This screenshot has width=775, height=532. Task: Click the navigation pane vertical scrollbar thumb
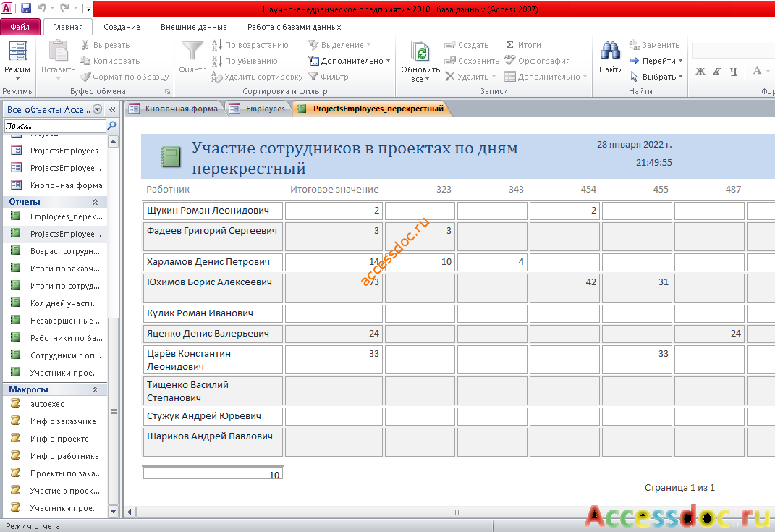point(113,411)
